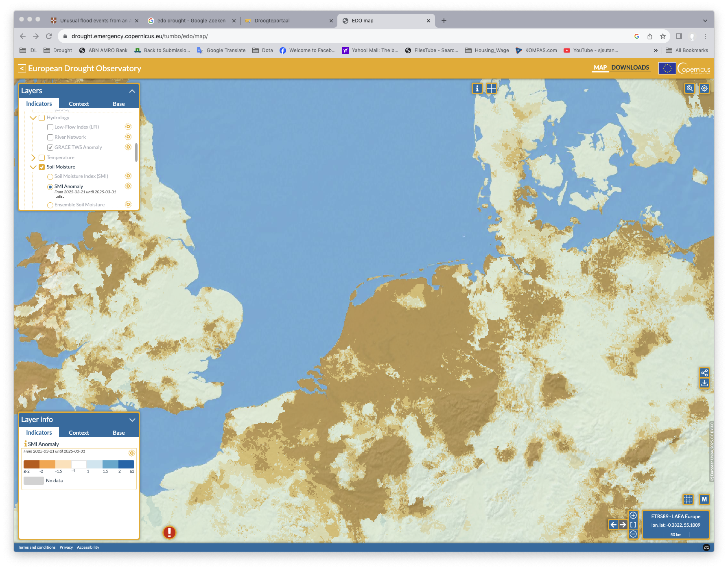The width and height of the screenshot is (728, 569).
Task: Zoom in with the plus icon
Action: point(633,515)
